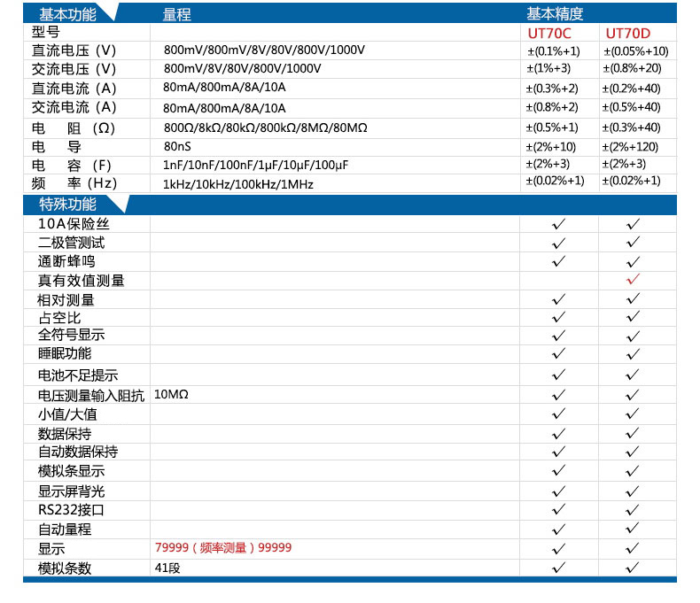Image resolution: width=700 pixels, height=603 pixels.
Task: Click the 基本精度 column header
Action: coord(555,14)
